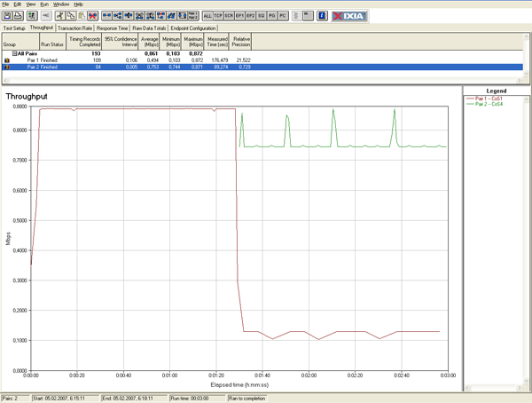Select the highlighted Pair 2 Finished row
532x403 pixels.
[262, 67]
